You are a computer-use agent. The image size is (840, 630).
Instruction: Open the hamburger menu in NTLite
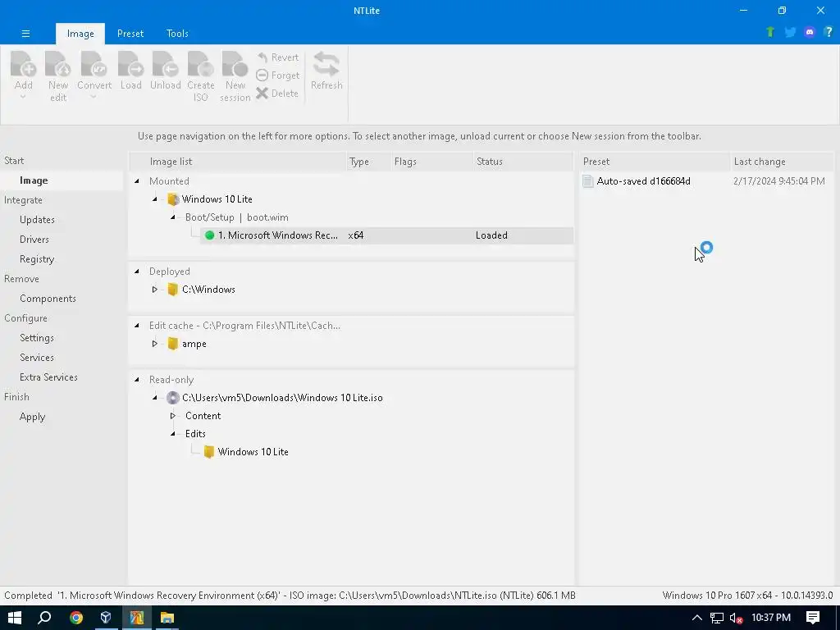25,33
